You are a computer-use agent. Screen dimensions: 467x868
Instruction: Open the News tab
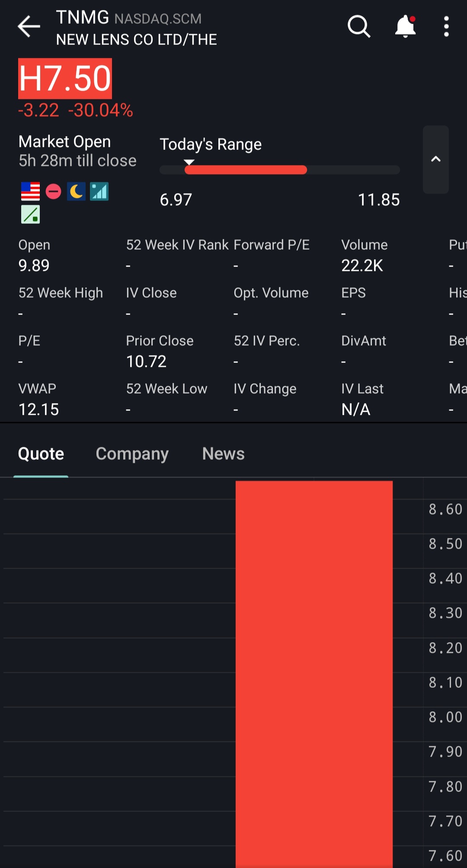[x=223, y=454]
